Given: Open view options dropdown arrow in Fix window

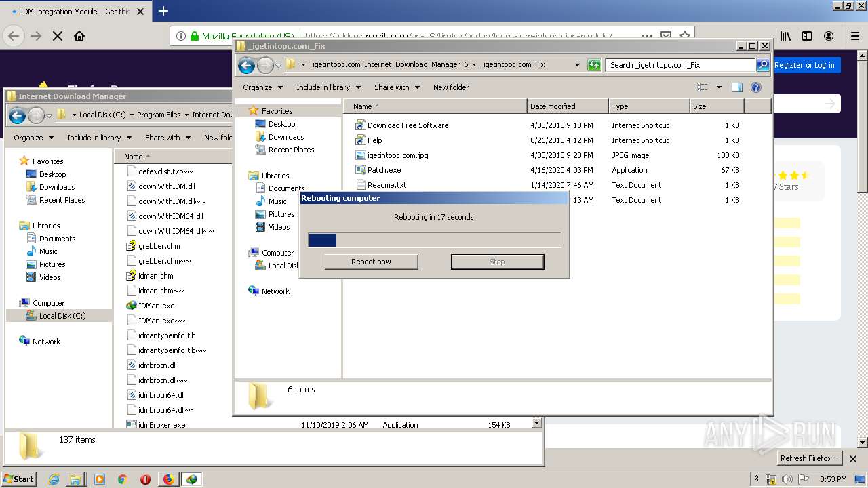Looking at the screenshot, I should (719, 87).
